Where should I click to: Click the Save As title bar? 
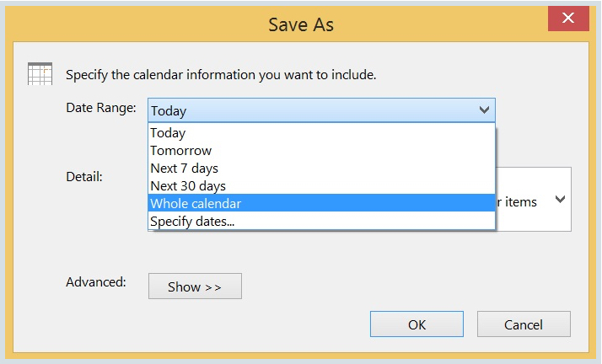[301, 24]
